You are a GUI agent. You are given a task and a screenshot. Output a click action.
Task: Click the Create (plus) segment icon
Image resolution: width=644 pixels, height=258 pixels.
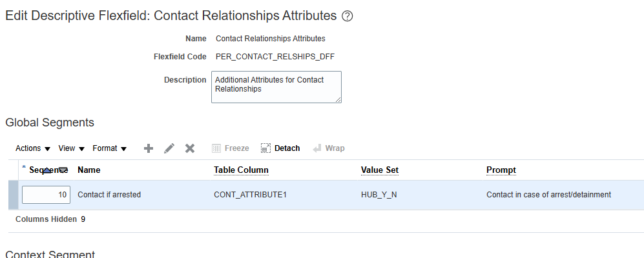(149, 148)
